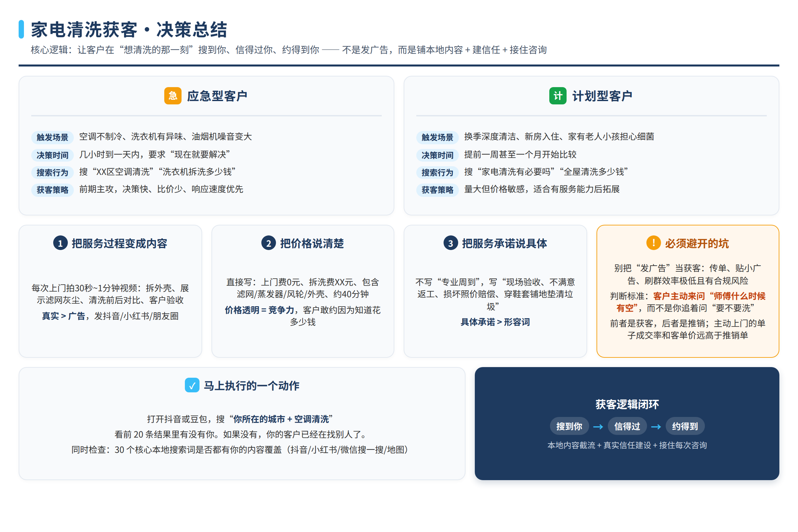Click 决策时间 tag in 计划型客户 card
Viewport: 798px width, 532px height.
tap(438, 155)
